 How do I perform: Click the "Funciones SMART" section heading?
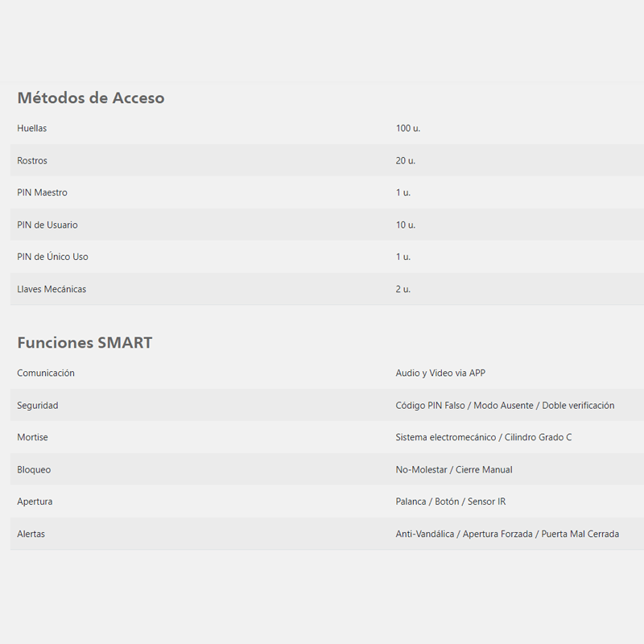(85, 343)
